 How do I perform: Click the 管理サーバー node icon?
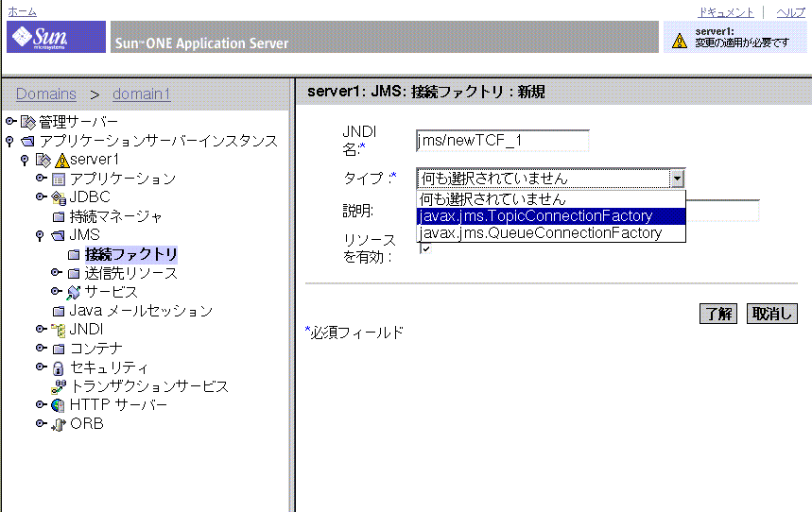(x=28, y=122)
